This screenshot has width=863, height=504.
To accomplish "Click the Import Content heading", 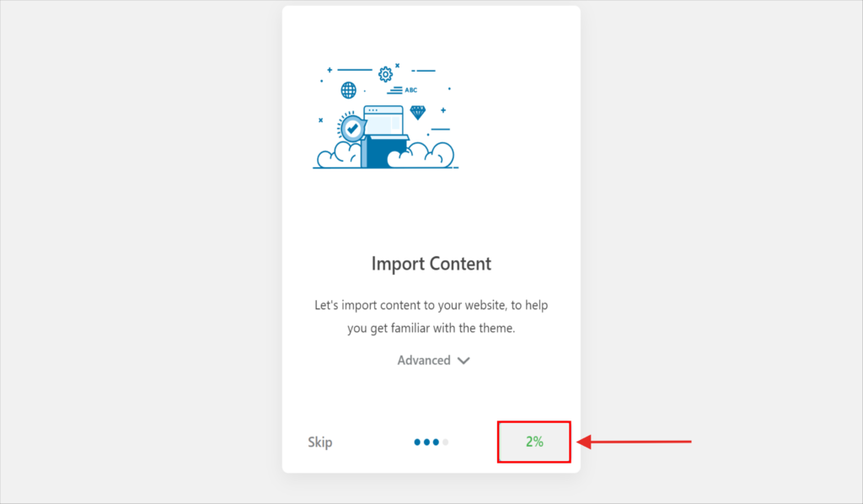I will (431, 263).
